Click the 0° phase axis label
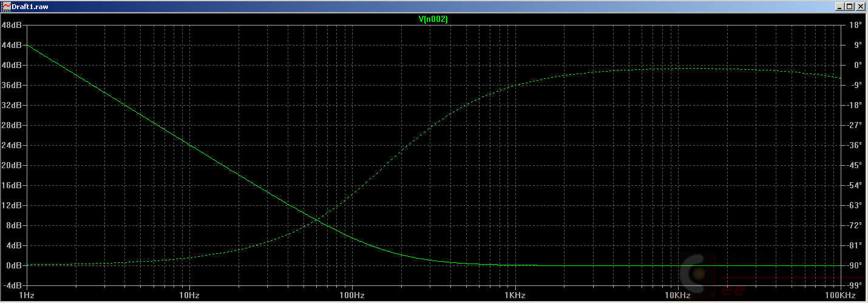The width and height of the screenshot is (868, 303). (857, 65)
